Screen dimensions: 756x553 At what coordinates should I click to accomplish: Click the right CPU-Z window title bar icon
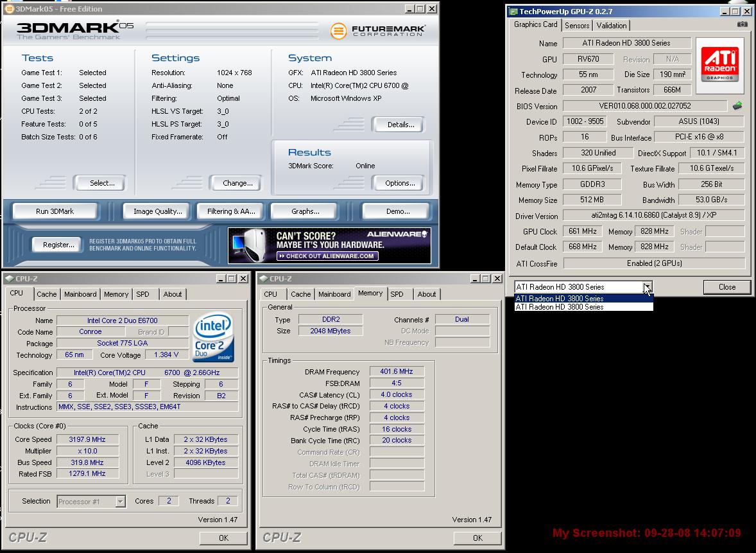pos(263,279)
